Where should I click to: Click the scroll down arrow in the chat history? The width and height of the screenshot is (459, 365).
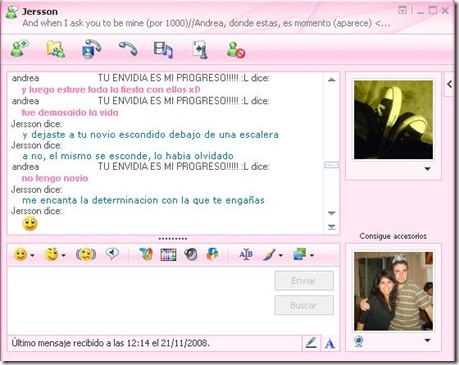click(x=331, y=213)
